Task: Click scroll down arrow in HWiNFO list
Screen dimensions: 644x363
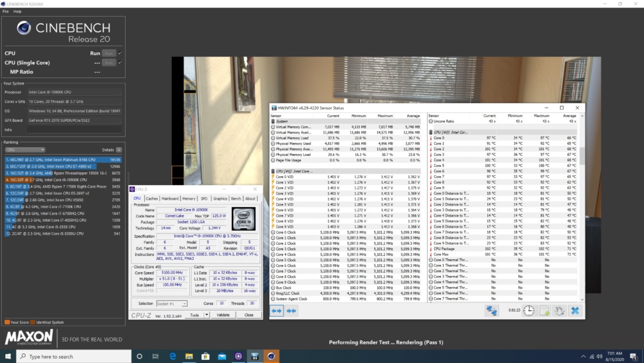Action: click(582, 300)
